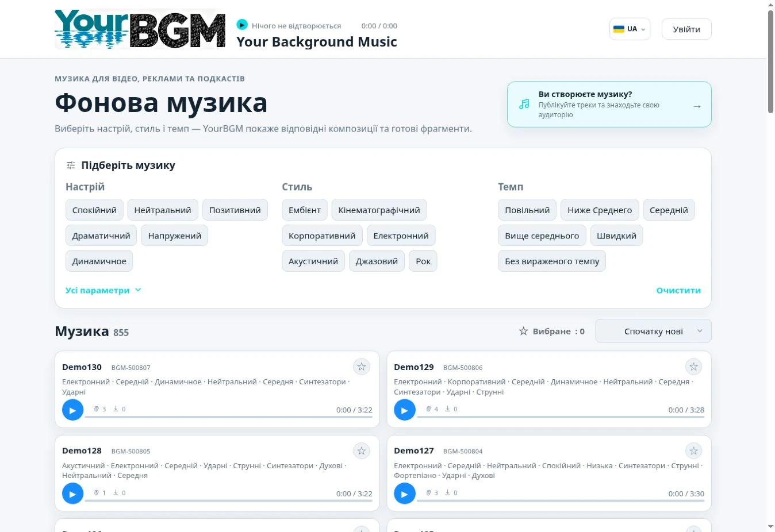This screenshot has height=532, width=775.
Task: Enable the Кінематографічний style filter
Action: pos(379,210)
